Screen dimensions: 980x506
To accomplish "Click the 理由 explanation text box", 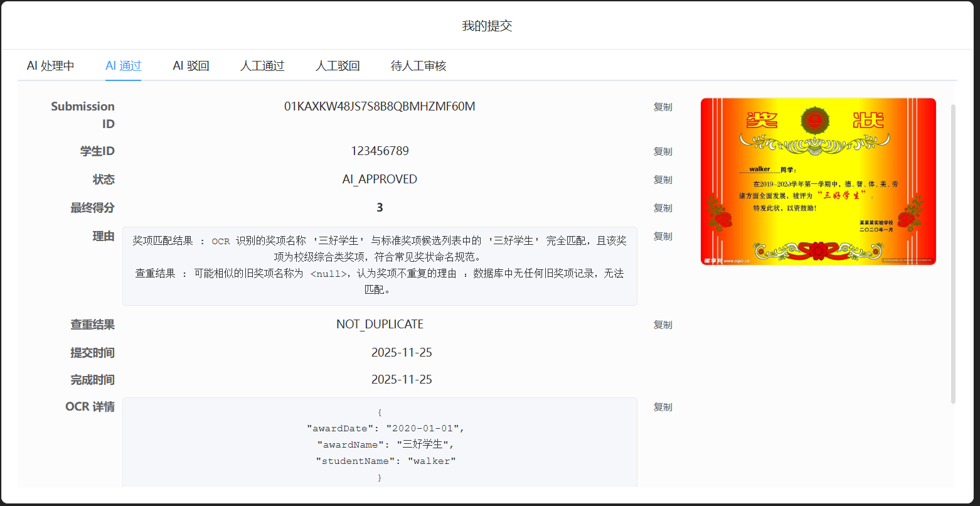I will pos(380,266).
